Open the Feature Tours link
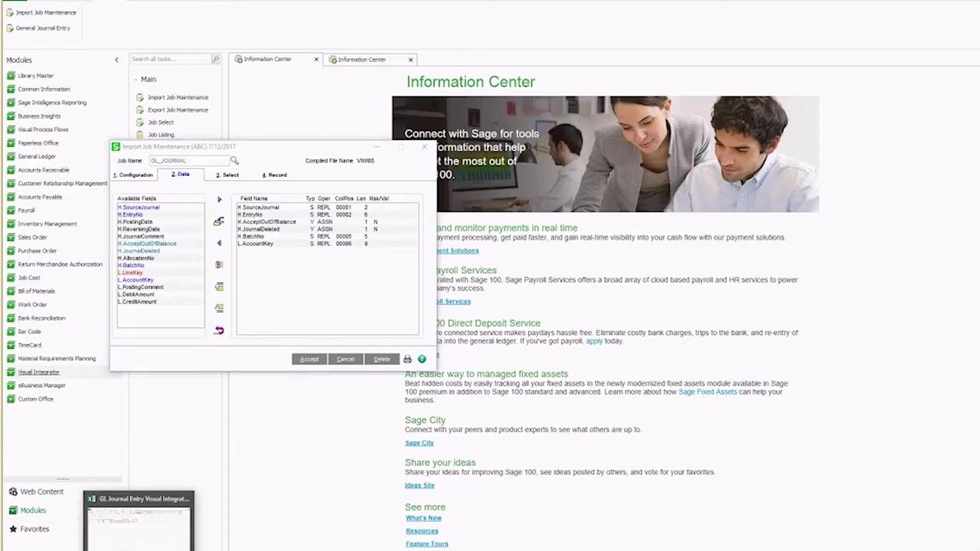 click(x=426, y=544)
